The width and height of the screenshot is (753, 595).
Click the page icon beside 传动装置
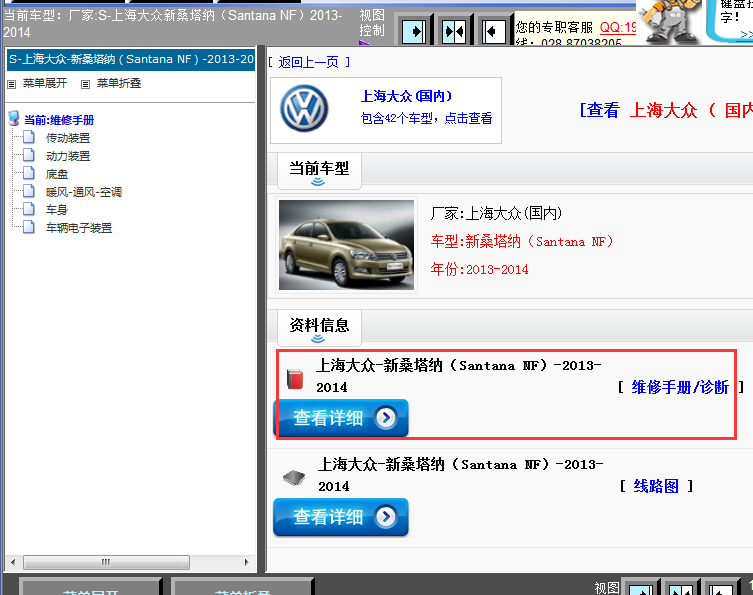[x=29, y=137]
